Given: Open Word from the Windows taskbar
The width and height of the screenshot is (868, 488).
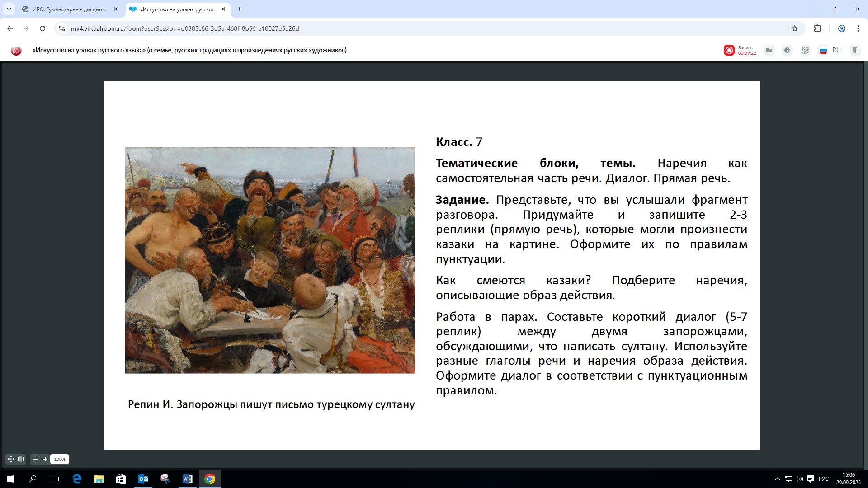Looking at the screenshot, I should coord(187,479).
